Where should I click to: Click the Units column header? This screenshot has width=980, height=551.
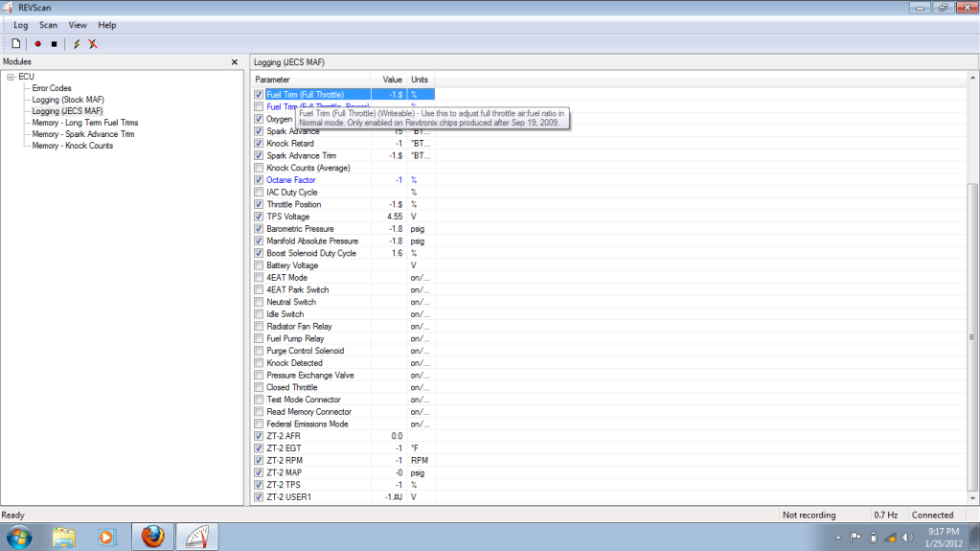(x=421, y=80)
